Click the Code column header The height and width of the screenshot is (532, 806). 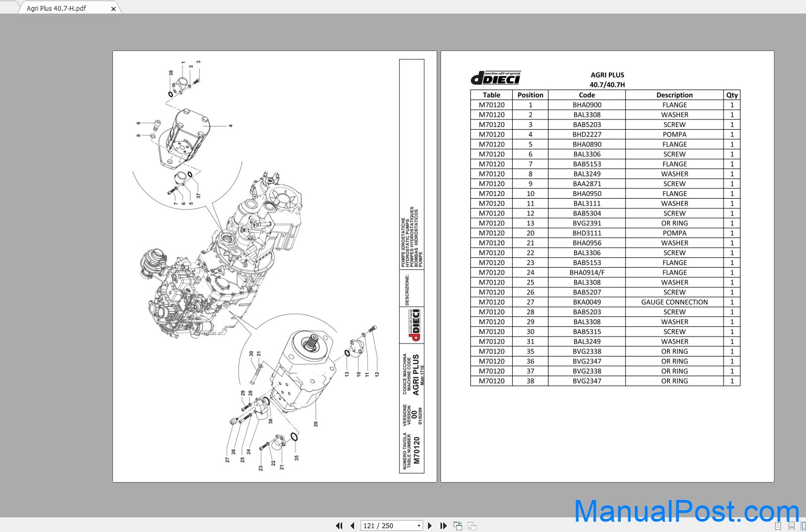[x=587, y=94]
